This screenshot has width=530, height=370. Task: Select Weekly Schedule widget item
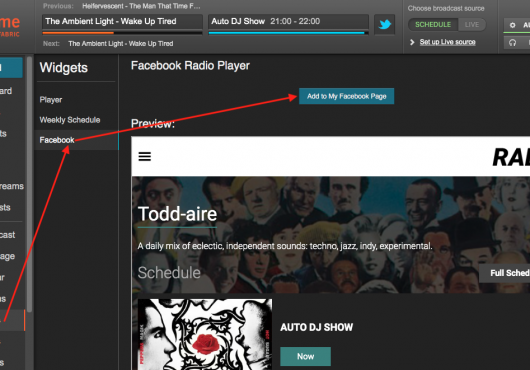pyautogui.click(x=70, y=120)
